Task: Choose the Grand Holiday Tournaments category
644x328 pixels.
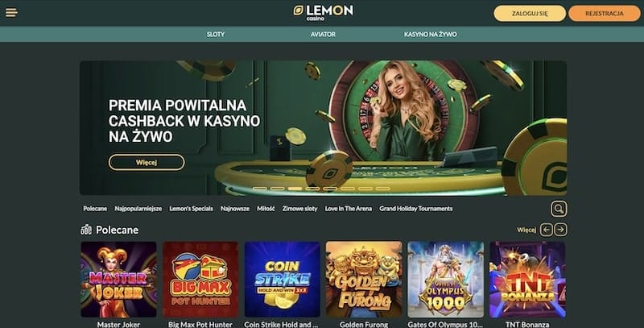Action: pos(415,209)
